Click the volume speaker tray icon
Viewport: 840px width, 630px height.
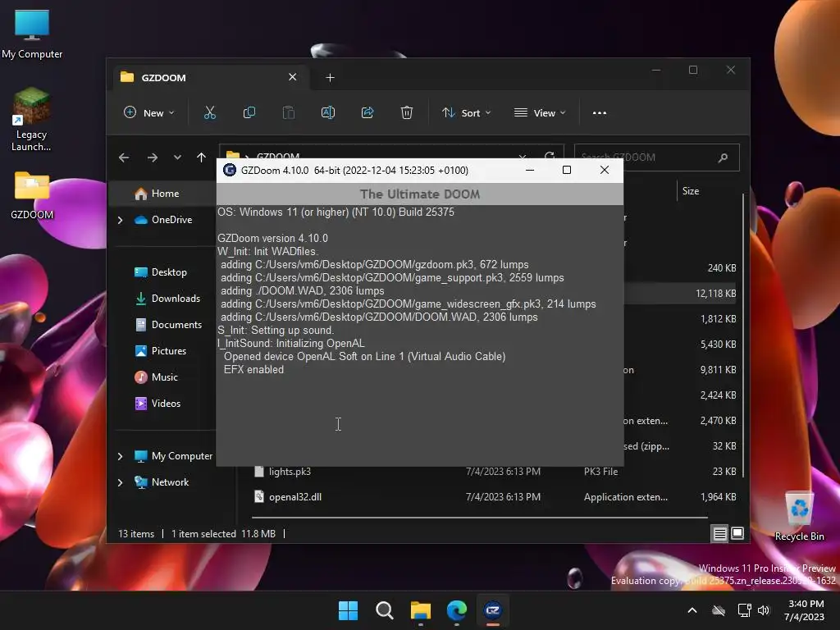click(764, 610)
